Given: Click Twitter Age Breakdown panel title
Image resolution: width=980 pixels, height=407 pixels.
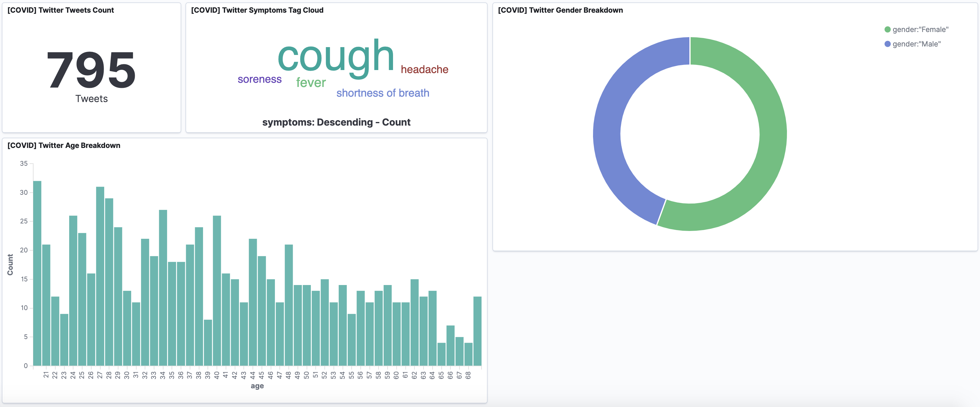Looking at the screenshot, I should (64, 145).
